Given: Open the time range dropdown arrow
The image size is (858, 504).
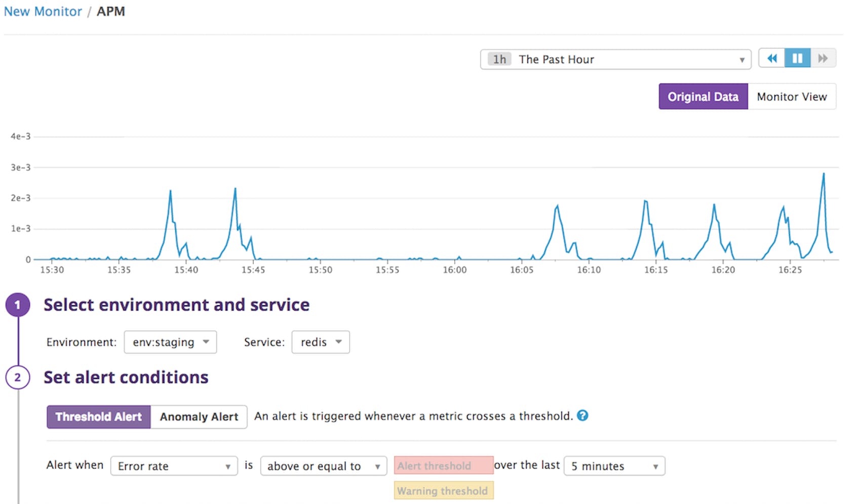Looking at the screenshot, I should 741,59.
